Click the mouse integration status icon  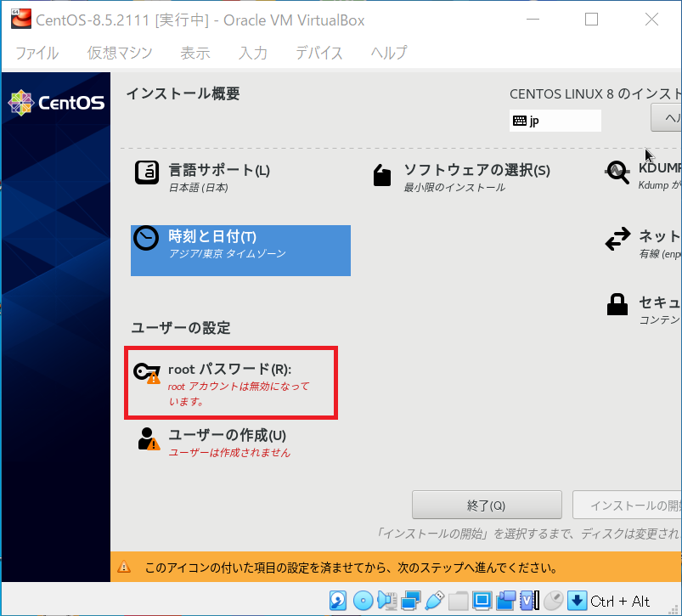point(553,601)
